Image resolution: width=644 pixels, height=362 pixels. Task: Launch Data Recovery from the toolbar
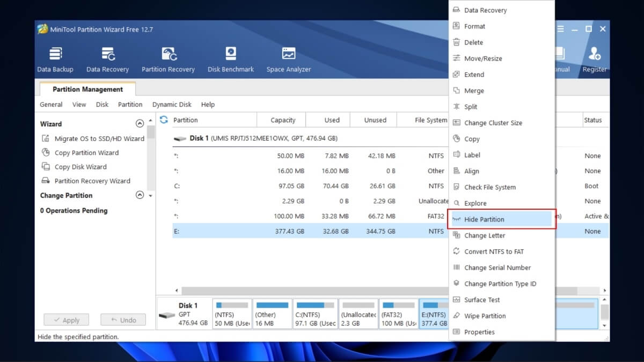click(107, 58)
